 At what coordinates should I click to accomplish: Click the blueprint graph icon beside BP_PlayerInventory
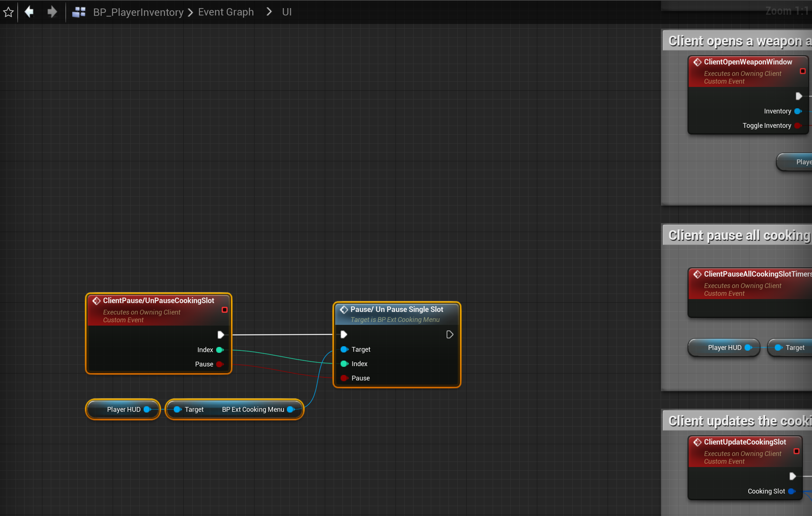pyautogui.click(x=79, y=12)
